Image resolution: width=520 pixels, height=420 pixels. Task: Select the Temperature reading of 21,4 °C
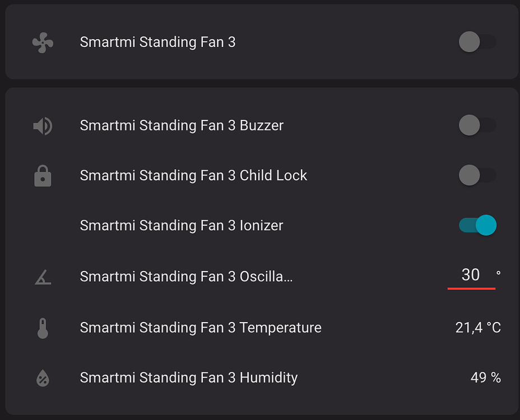click(477, 327)
